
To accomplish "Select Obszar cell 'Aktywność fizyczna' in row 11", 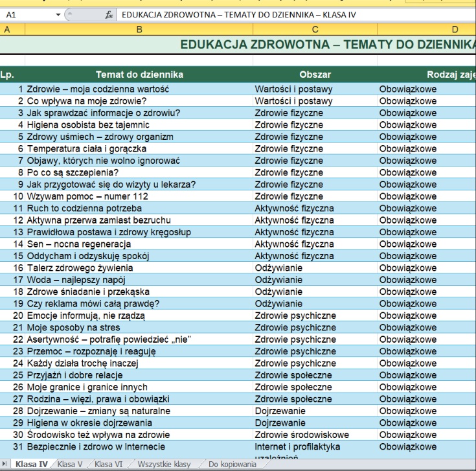I will [x=315, y=209].
